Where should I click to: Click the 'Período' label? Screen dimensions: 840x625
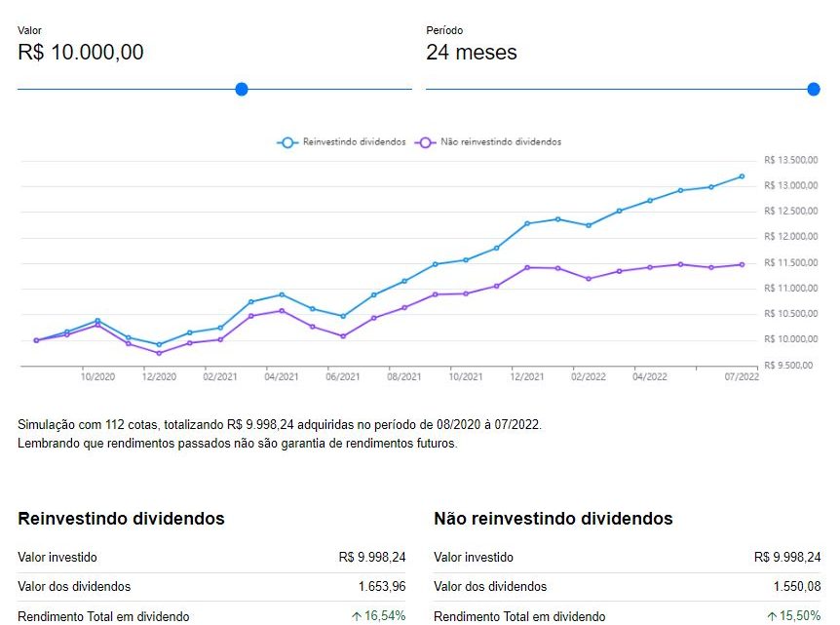[x=444, y=30]
